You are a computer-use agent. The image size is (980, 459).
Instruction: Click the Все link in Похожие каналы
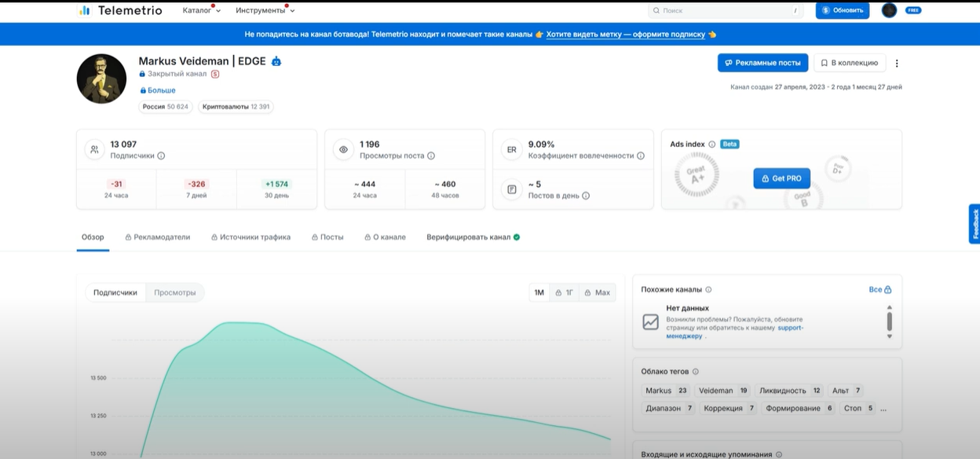880,290
